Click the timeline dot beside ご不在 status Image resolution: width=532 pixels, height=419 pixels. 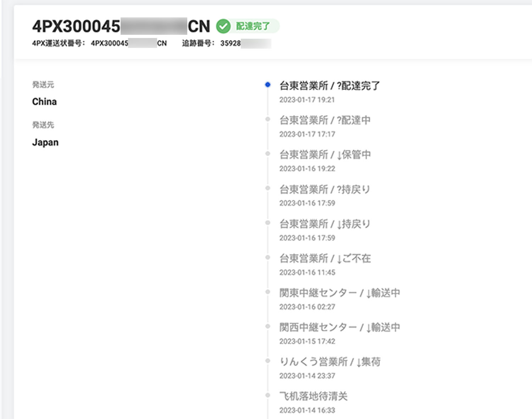pos(268,257)
